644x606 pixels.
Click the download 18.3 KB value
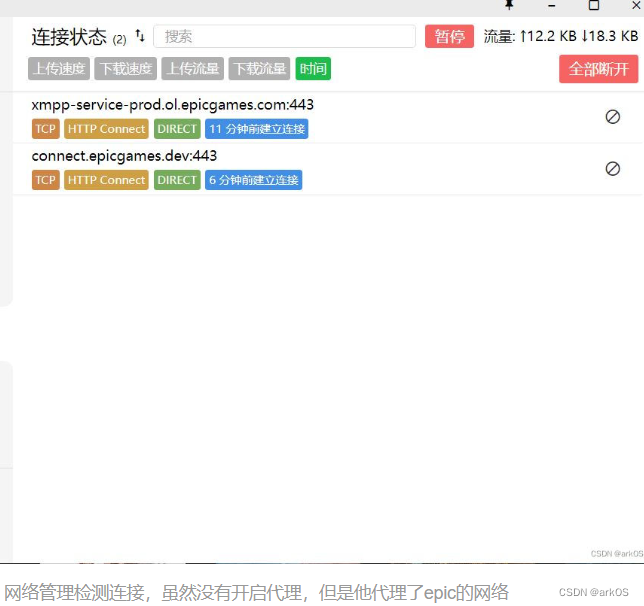click(x=610, y=36)
